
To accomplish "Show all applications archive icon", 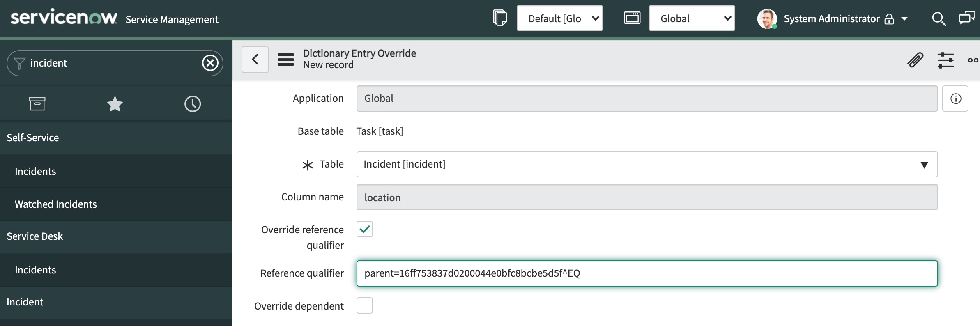I will (x=37, y=103).
